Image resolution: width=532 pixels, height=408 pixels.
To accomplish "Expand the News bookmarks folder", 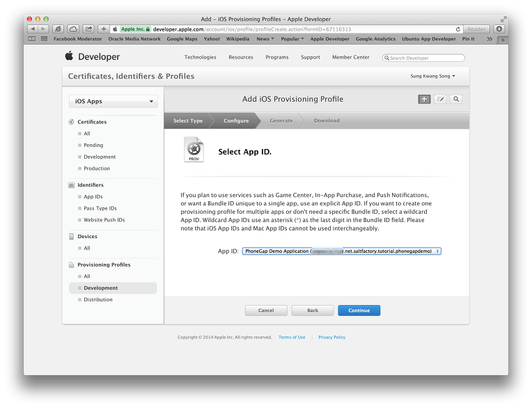I will click(265, 39).
